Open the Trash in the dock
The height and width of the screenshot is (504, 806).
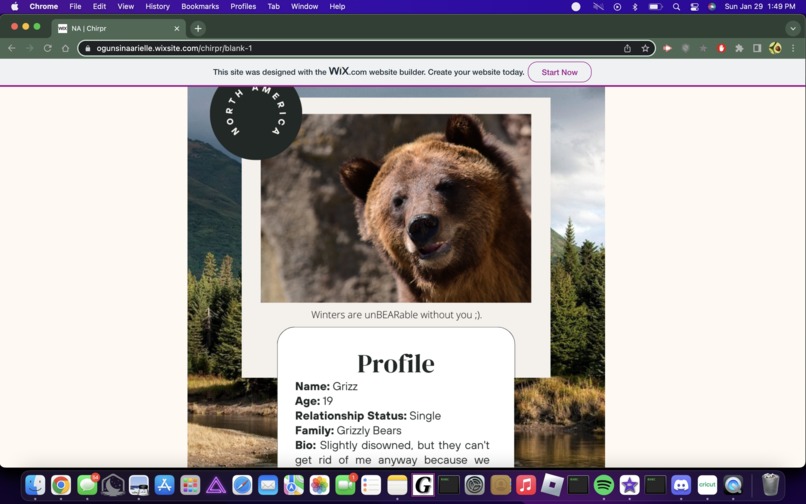pyautogui.click(x=770, y=484)
